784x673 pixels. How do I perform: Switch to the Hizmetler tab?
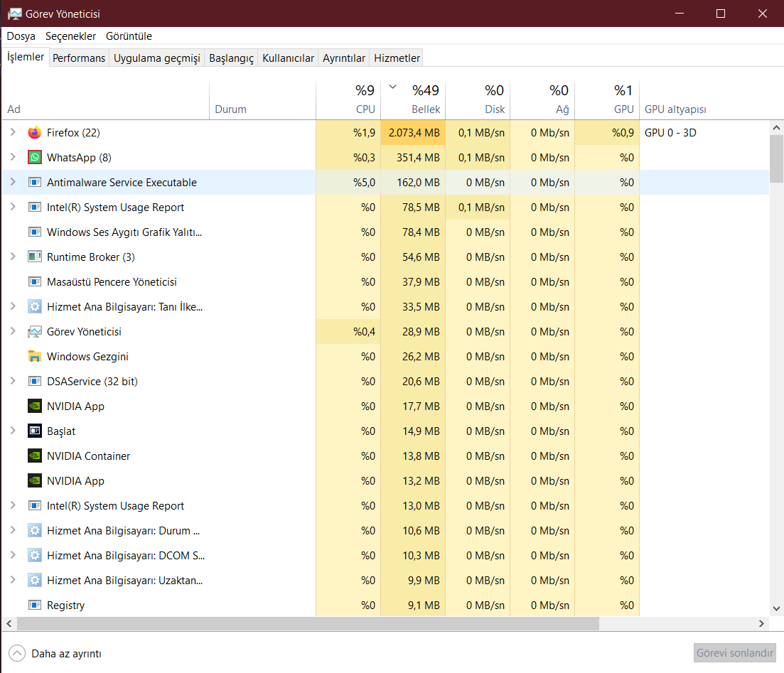pos(397,58)
